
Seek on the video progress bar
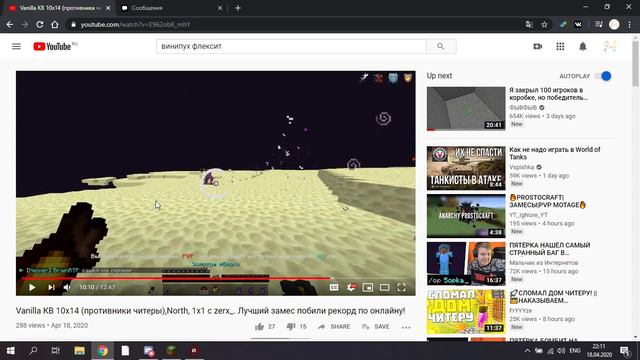[x=216, y=278]
